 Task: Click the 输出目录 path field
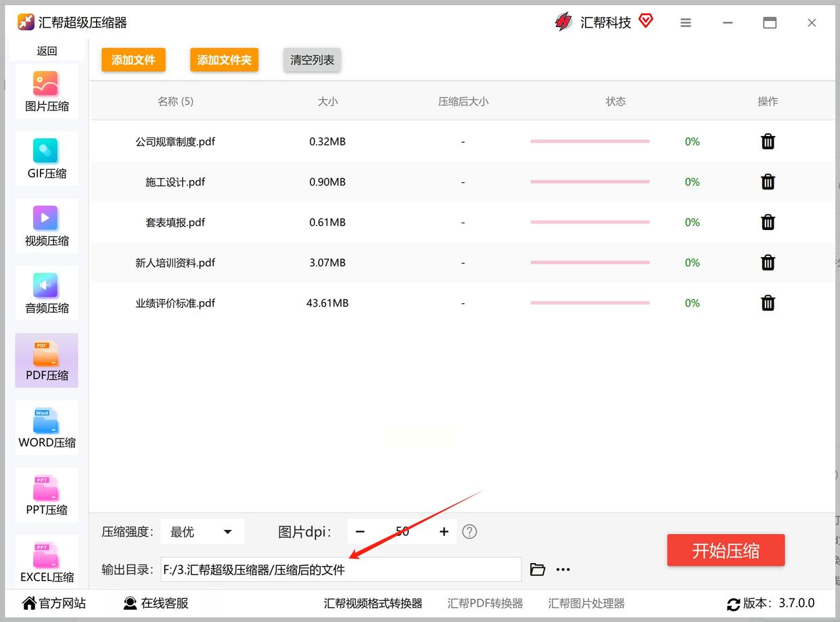click(x=341, y=570)
